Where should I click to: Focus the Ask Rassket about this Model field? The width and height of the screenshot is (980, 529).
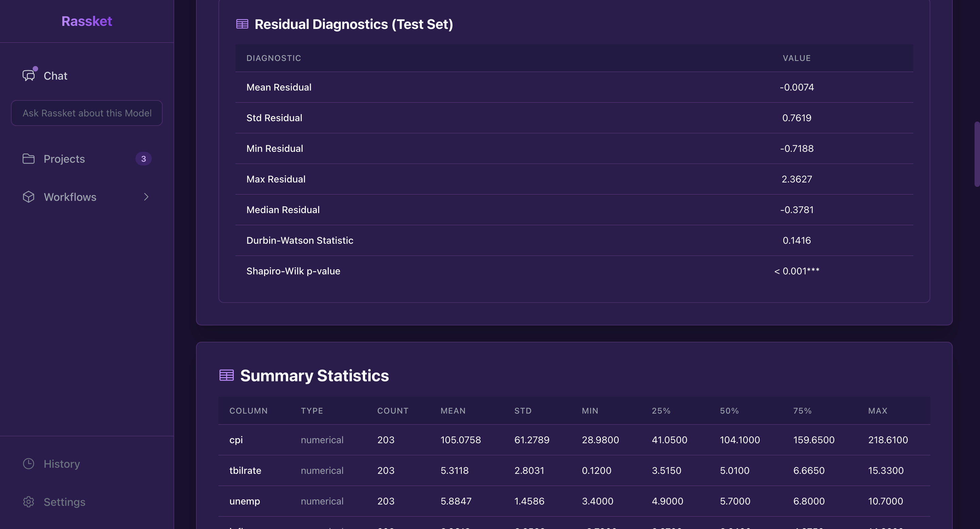[x=87, y=113]
